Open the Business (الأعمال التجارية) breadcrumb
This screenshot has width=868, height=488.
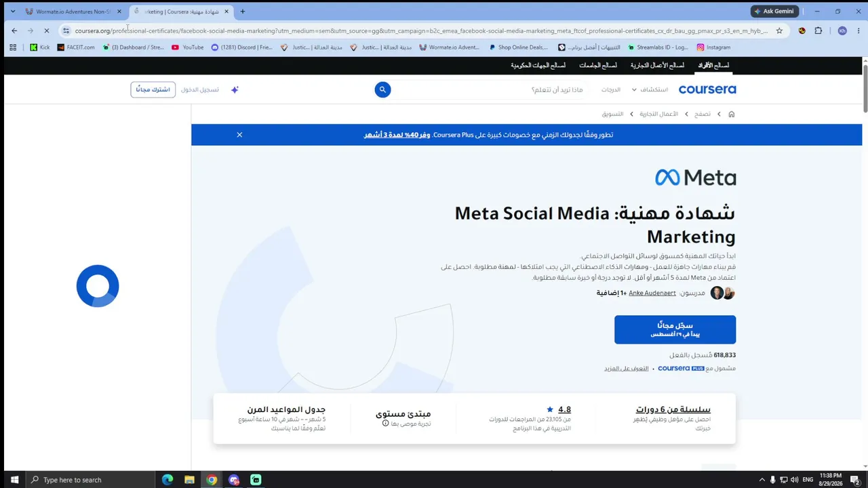pos(659,114)
